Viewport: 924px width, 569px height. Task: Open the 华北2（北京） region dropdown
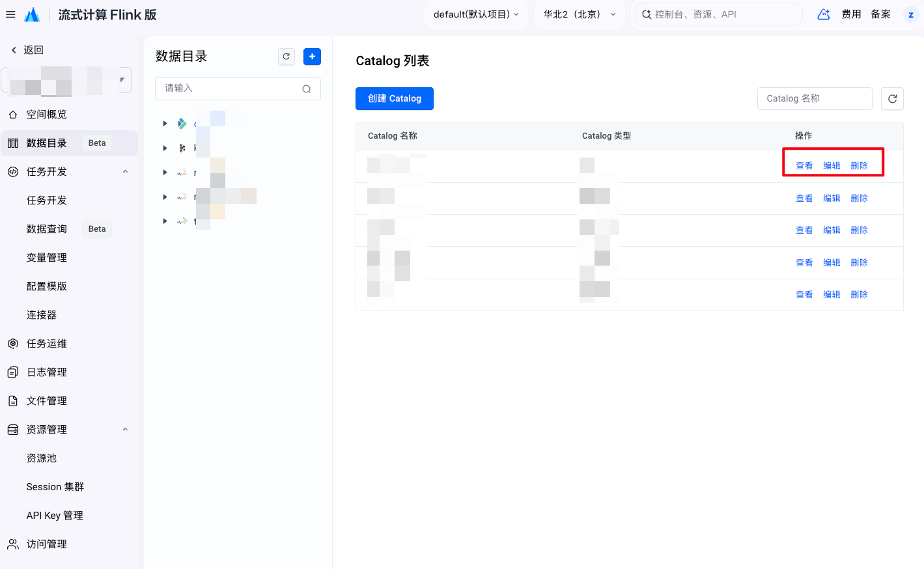580,14
